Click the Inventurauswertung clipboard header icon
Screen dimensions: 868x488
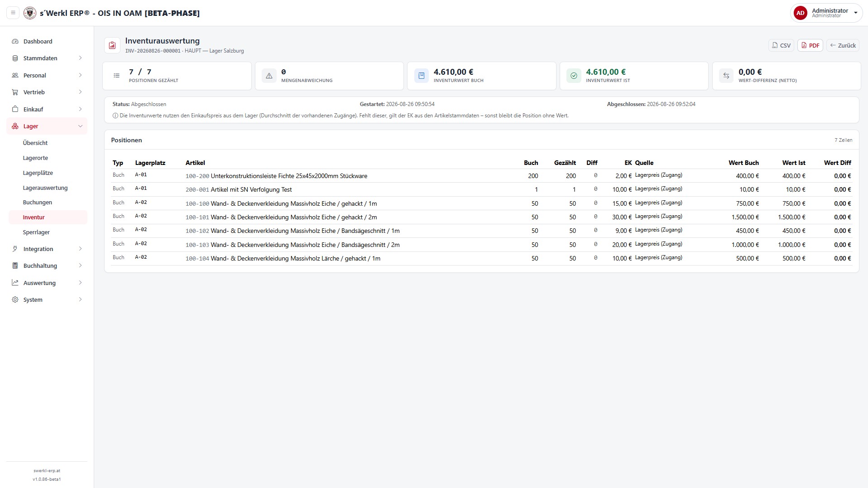112,45
